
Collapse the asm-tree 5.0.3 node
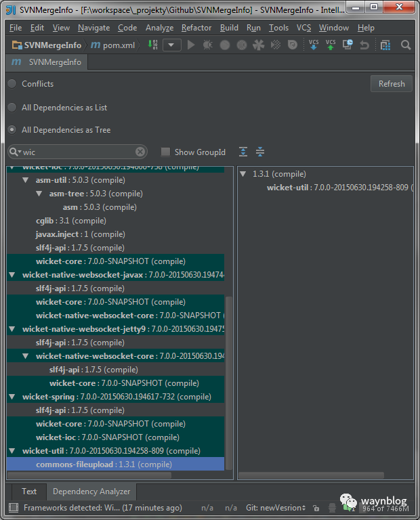click(x=39, y=194)
